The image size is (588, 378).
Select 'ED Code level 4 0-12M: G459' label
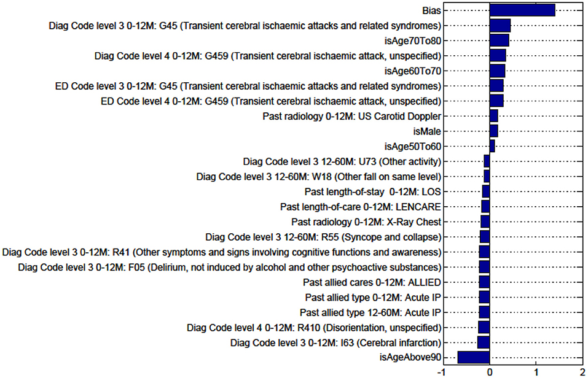[271, 101]
